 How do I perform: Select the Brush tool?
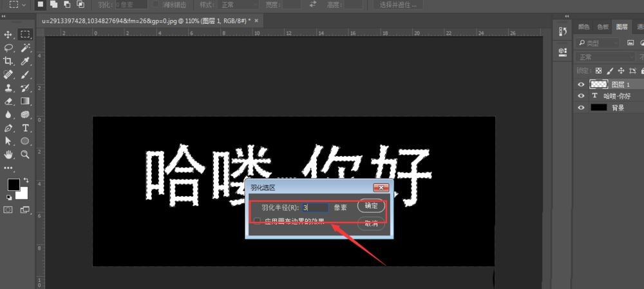coord(25,75)
